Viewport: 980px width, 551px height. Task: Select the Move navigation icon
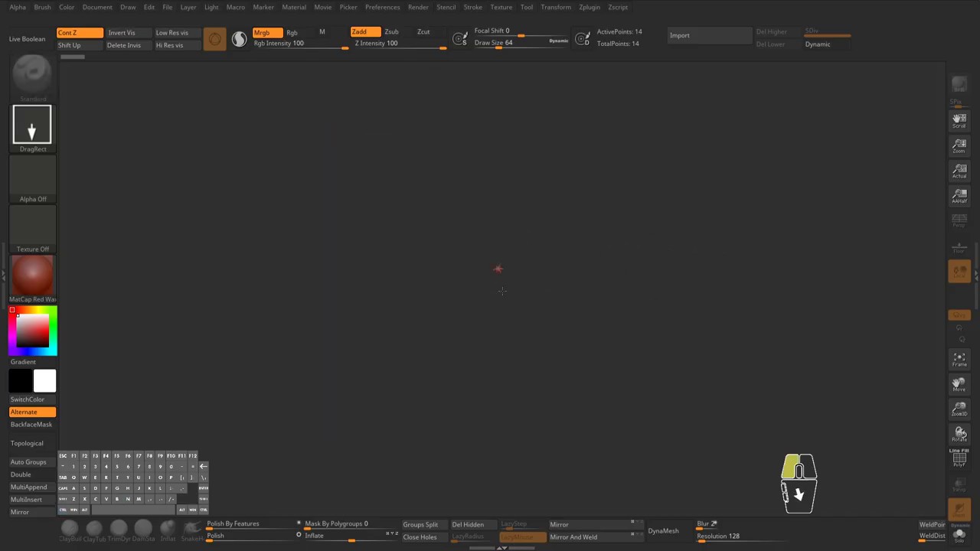click(x=959, y=384)
